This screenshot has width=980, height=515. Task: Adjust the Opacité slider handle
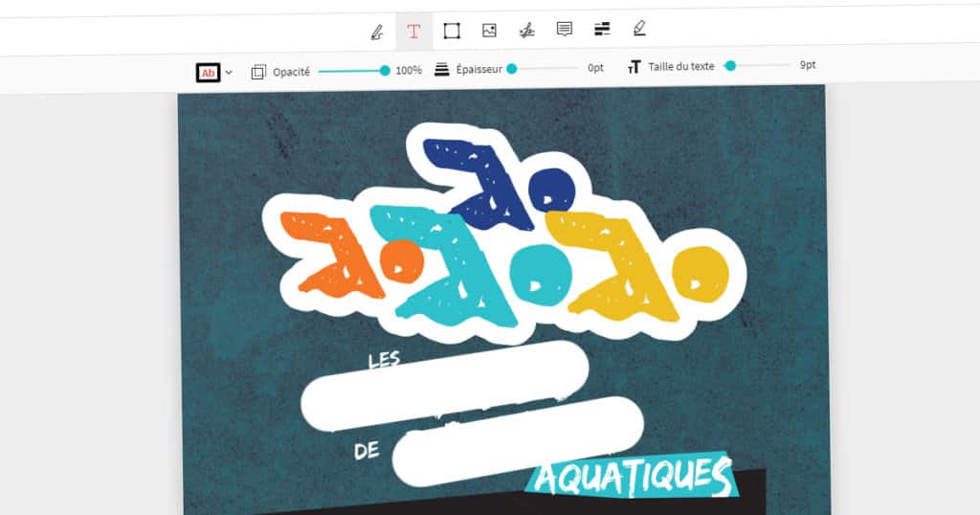click(x=385, y=71)
